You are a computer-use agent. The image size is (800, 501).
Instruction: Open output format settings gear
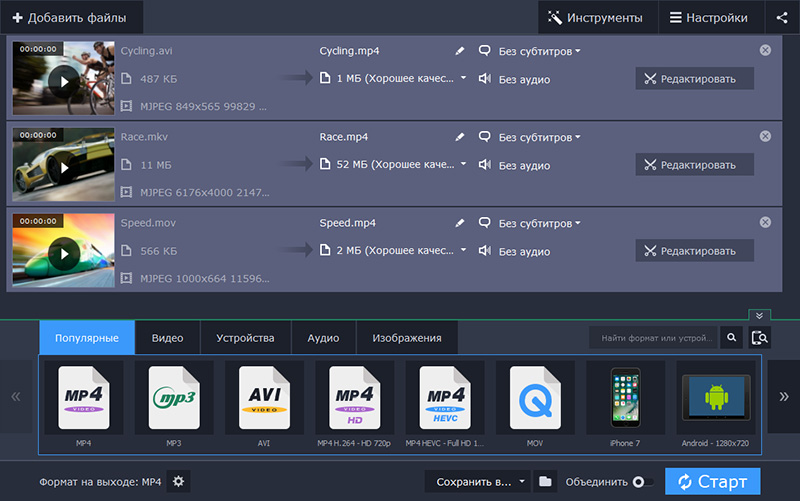pyautogui.click(x=179, y=482)
